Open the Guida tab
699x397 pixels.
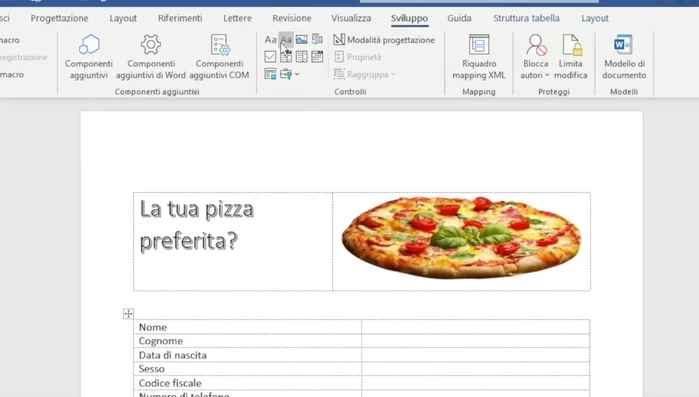pos(459,18)
